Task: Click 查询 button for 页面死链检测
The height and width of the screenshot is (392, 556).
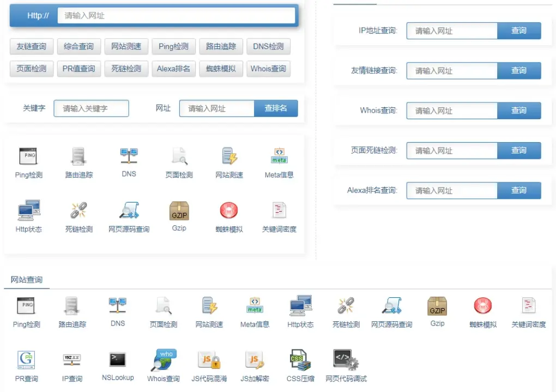Action: click(519, 150)
